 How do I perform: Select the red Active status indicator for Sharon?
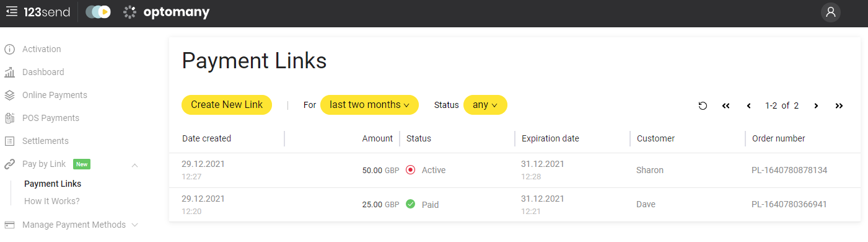coord(410,170)
